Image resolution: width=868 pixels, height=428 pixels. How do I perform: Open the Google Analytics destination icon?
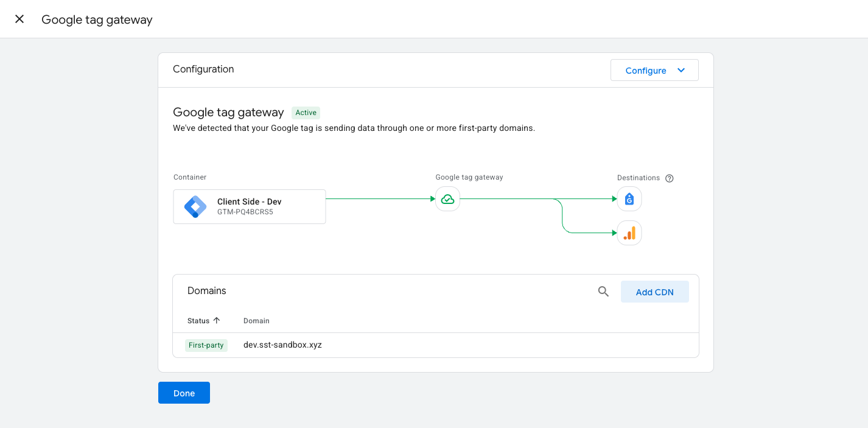629,233
